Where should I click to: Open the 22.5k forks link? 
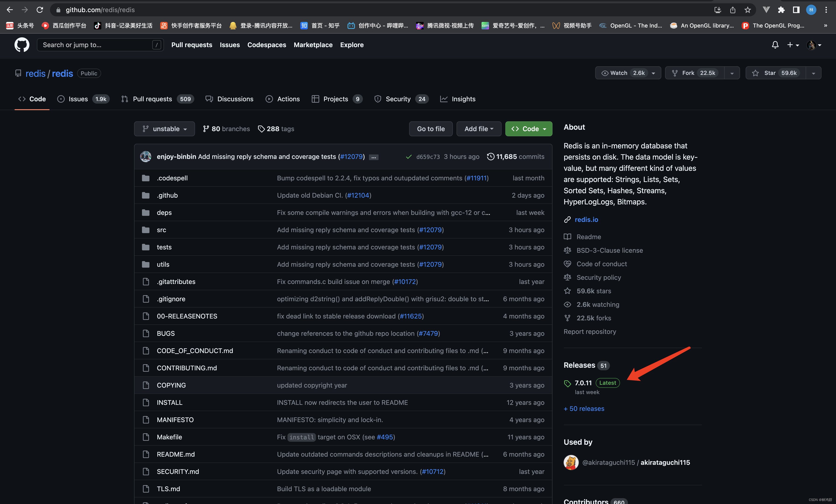coord(594,318)
